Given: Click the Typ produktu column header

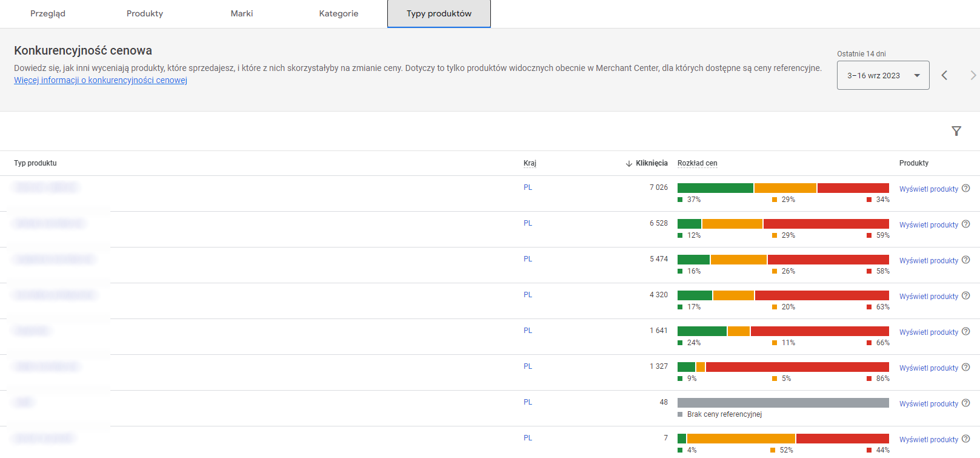Looking at the screenshot, I should pos(35,163).
